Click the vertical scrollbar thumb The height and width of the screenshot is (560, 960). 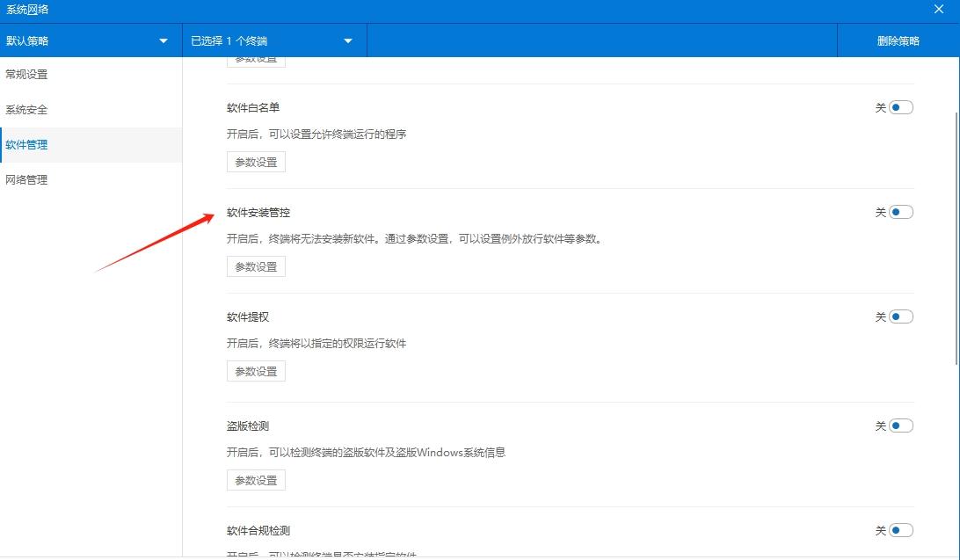coord(956,239)
